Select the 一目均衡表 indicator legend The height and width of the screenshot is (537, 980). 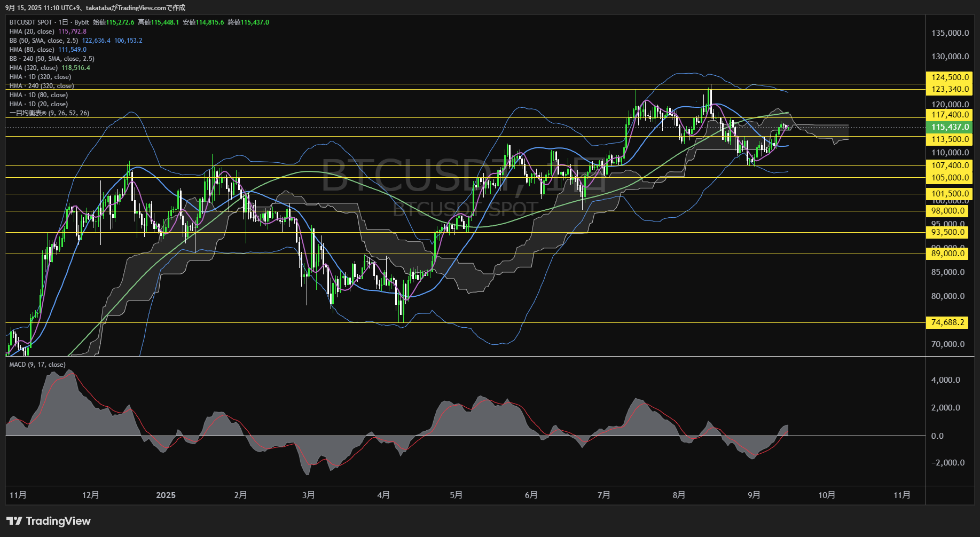[x=49, y=113]
